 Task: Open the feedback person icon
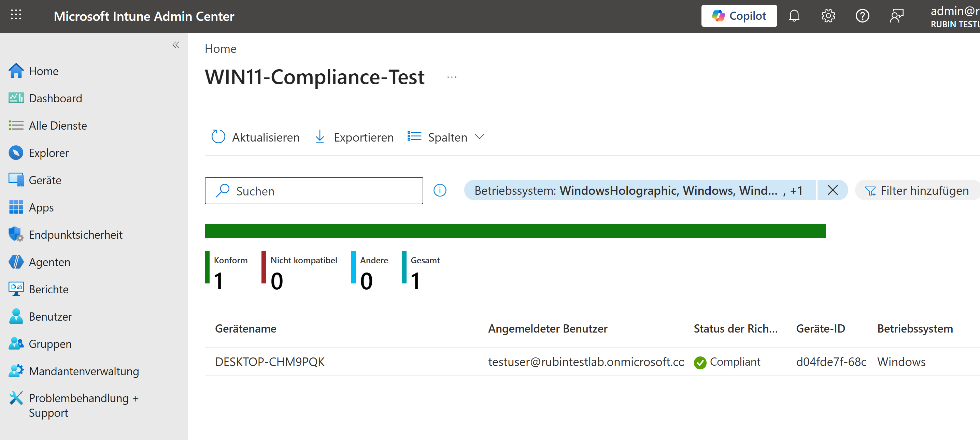[896, 16]
